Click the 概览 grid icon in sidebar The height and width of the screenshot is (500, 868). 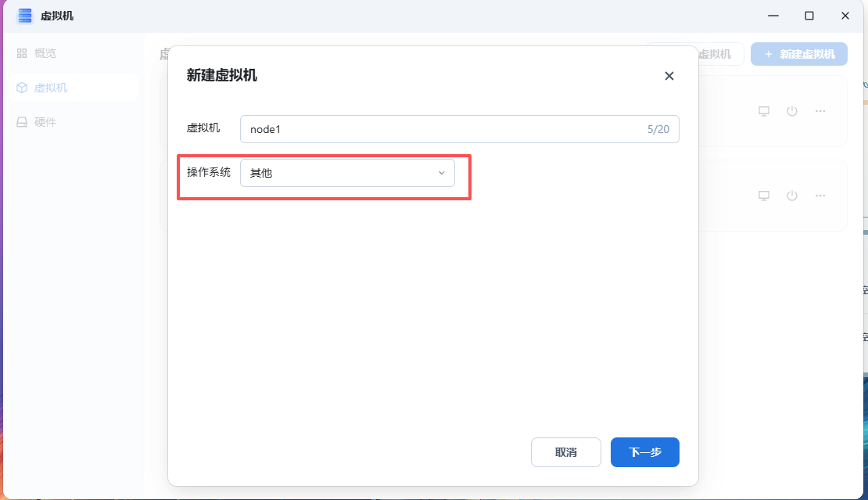[x=22, y=53]
